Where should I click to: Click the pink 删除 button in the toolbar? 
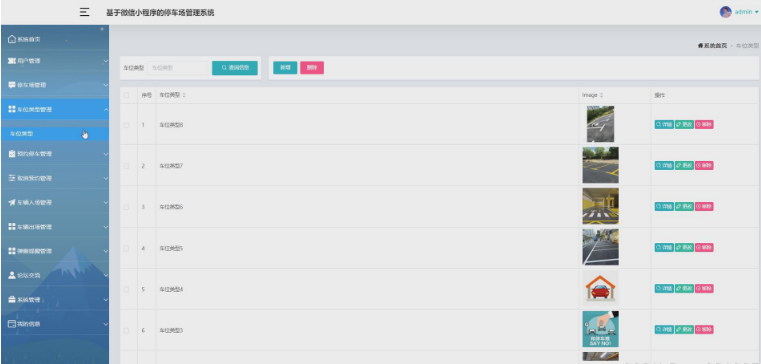(x=312, y=68)
